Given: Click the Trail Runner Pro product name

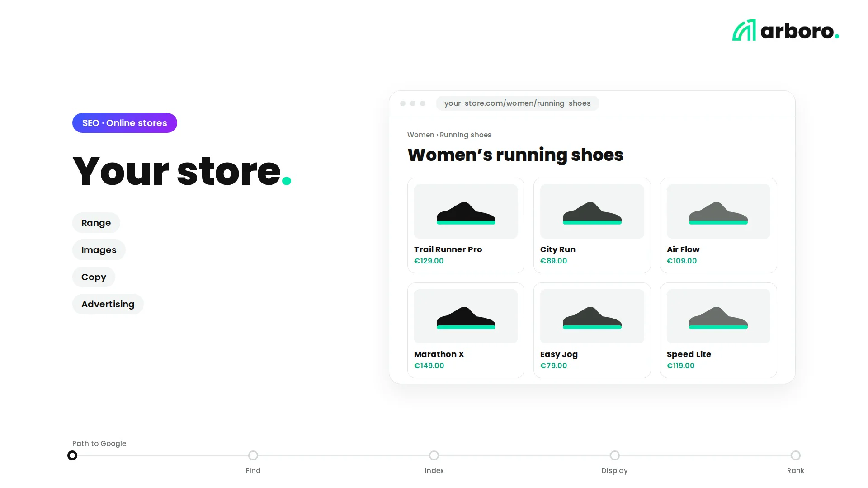Looking at the screenshot, I should pos(448,249).
